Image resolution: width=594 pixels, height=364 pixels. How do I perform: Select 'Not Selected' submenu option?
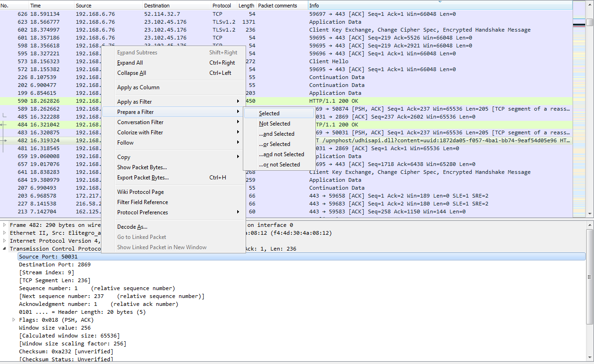(274, 124)
